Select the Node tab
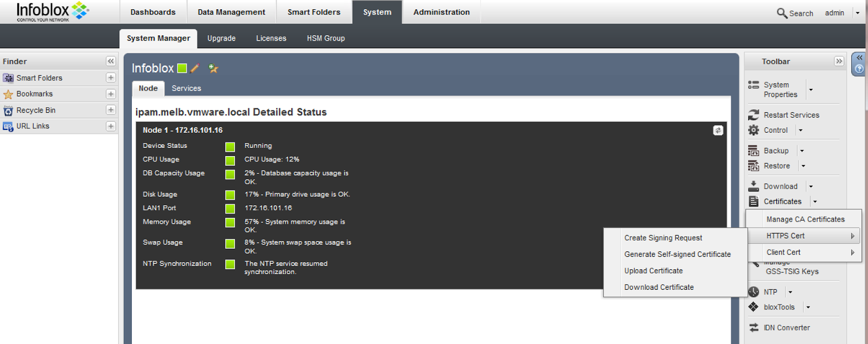The width and height of the screenshot is (868, 344). [x=148, y=88]
